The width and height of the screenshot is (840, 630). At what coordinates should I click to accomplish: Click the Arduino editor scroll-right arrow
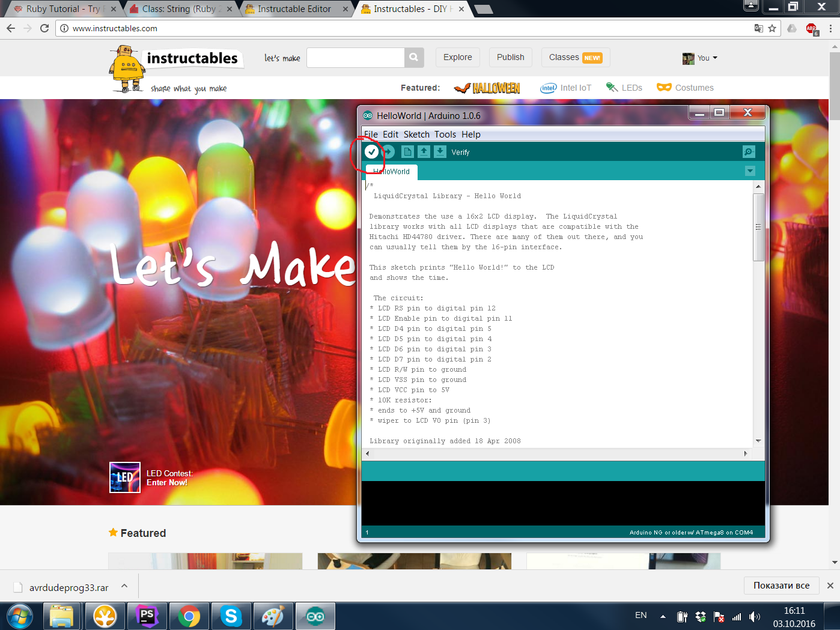click(x=746, y=453)
